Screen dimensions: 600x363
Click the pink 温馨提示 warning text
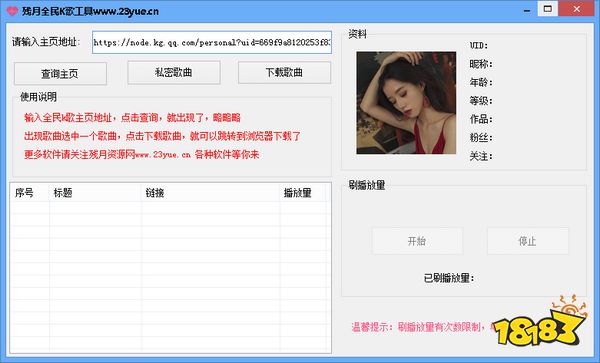pos(422,327)
